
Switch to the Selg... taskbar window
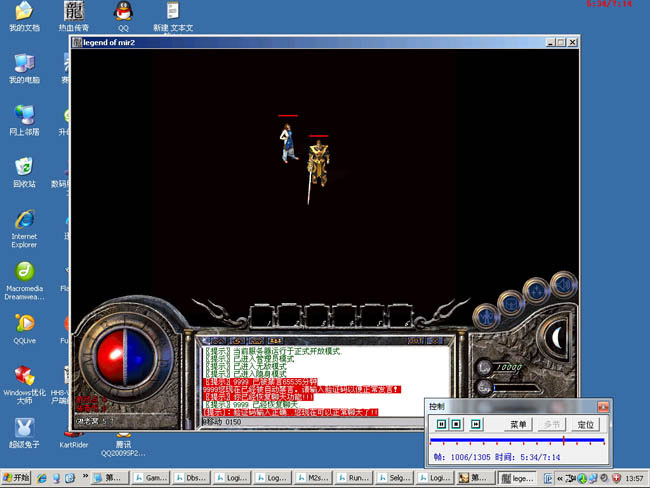[x=395, y=478]
